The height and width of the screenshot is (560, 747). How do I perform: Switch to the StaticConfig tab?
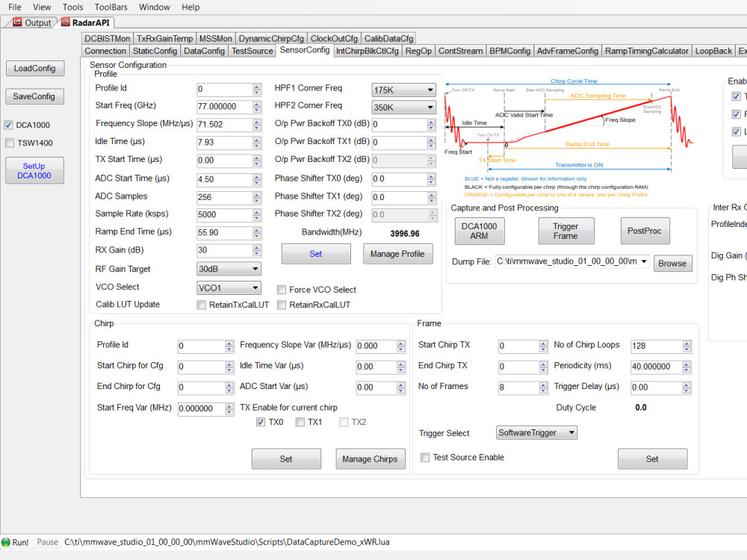pyautogui.click(x=155, y=51)
